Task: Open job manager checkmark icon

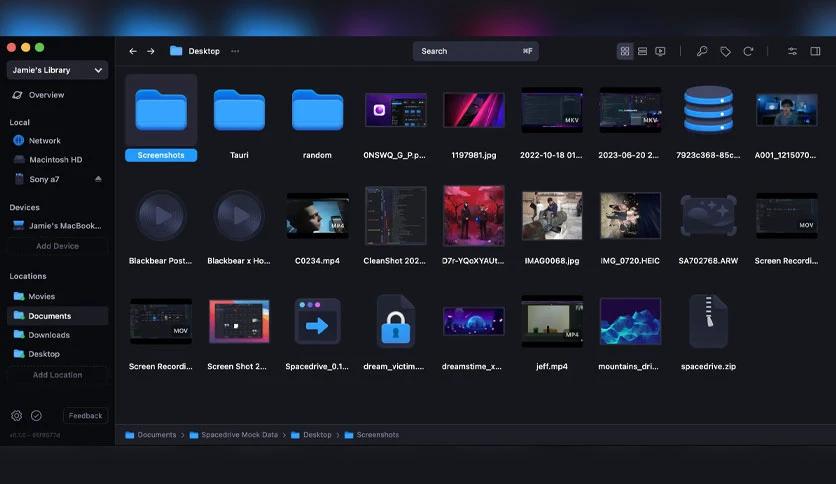Action: tap(36, 415)
